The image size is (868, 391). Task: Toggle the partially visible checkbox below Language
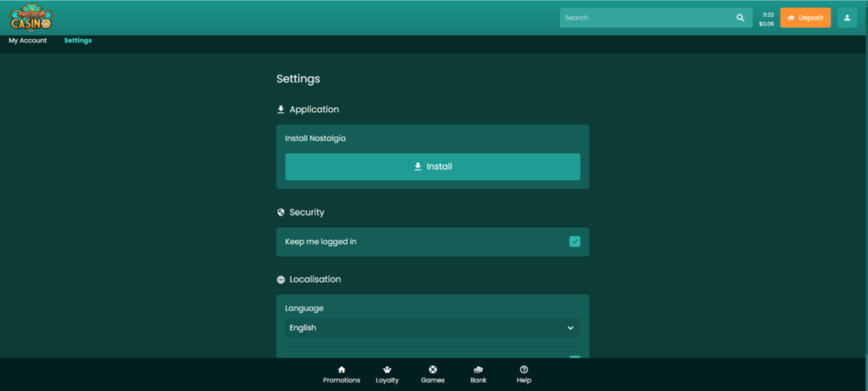(x=575, y=358)
